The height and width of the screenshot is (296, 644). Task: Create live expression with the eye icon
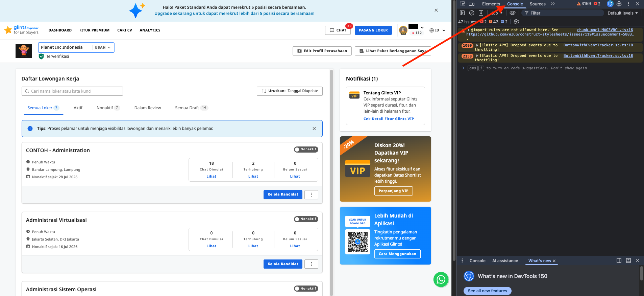pyautogui.click(x=513, y=13)
